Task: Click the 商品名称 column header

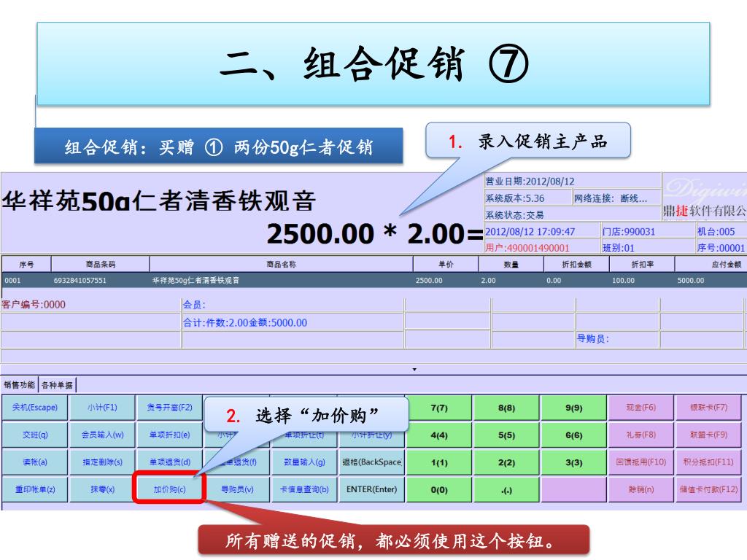Action: click(281, 264)
